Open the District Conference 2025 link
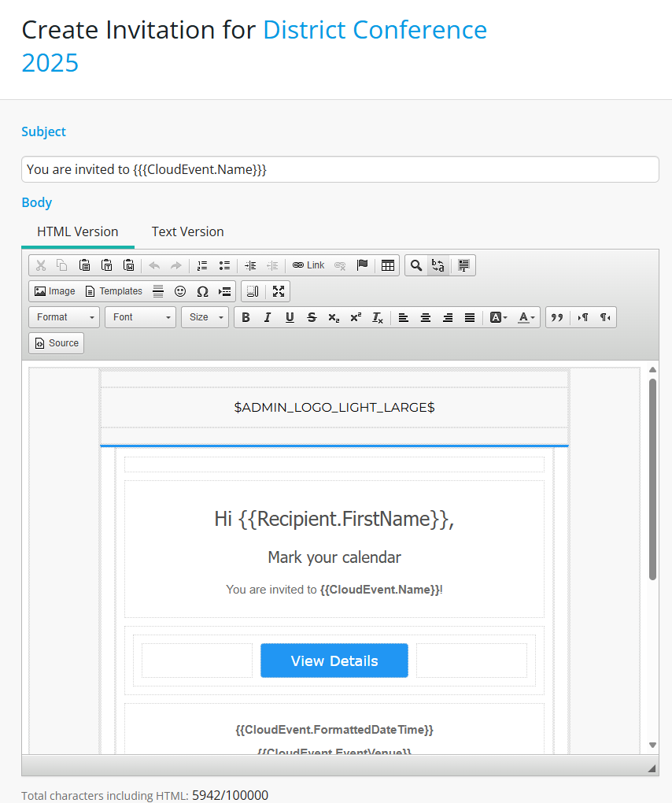Viewport: 672px width, 803px height. (x=375, y=30)
